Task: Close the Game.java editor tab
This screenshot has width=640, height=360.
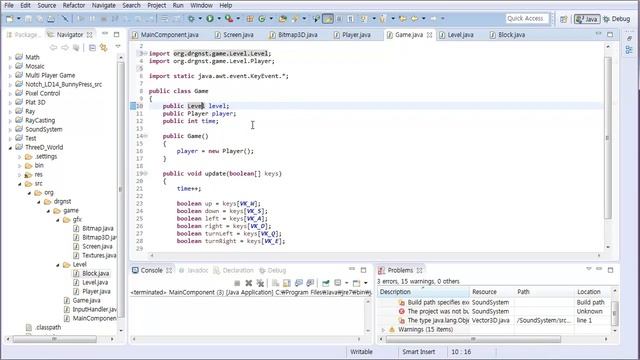Action: point(429,35)
